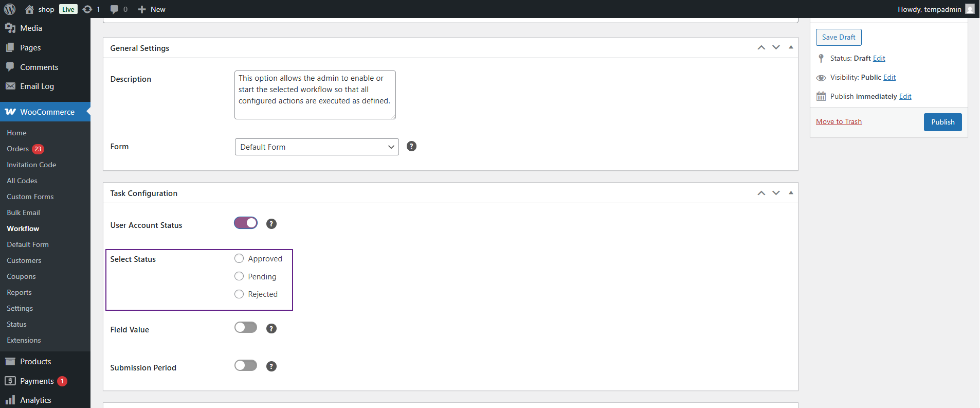
Task: Turn on the Submission Period toggle
Action: click(246, 365)
